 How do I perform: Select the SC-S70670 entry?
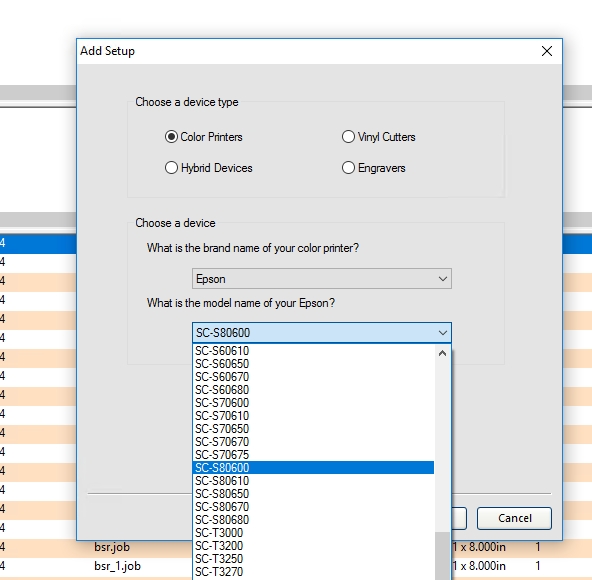[x=313, y=442]
